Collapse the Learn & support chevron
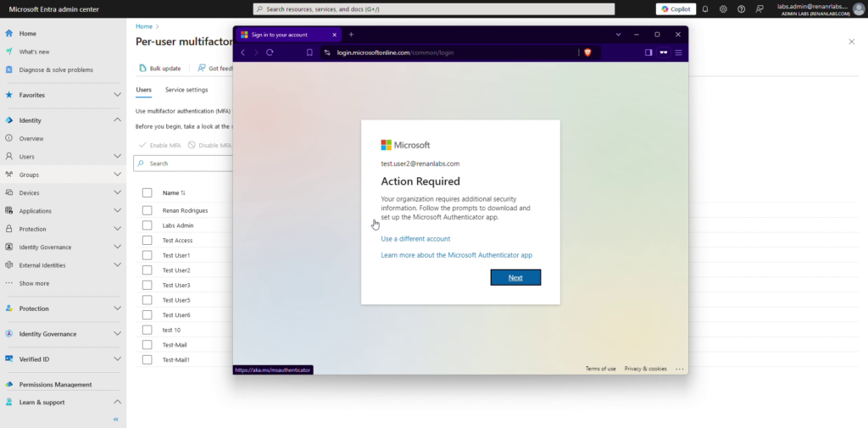 [x=117, y=402]
